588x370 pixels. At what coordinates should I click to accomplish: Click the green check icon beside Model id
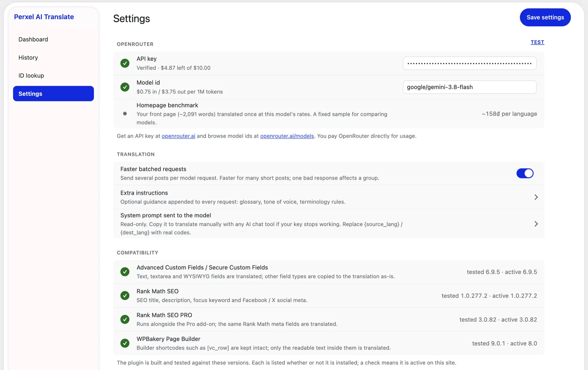coord(125,87)
